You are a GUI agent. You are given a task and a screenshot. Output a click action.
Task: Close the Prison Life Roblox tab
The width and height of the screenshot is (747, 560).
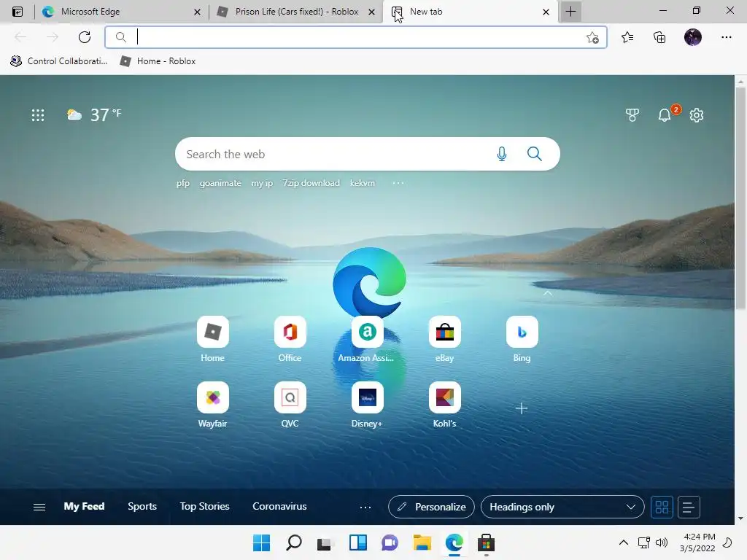(371, 12)
